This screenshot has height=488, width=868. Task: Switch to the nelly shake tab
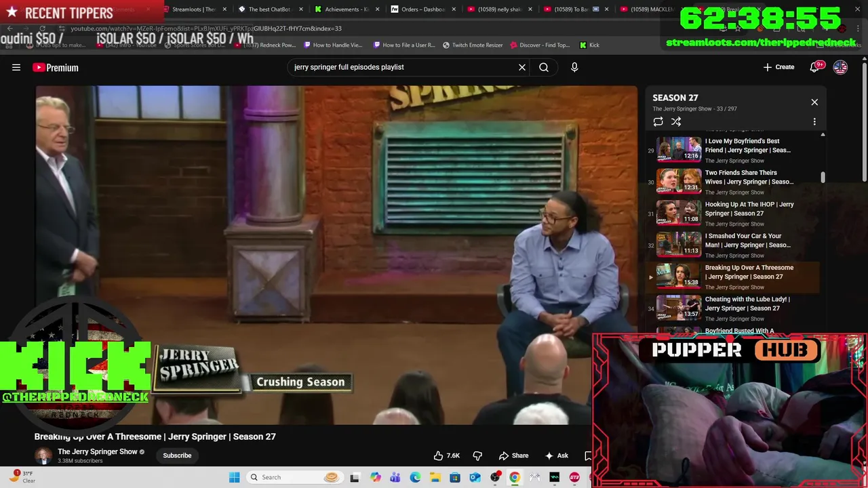[x=498, y=9]
